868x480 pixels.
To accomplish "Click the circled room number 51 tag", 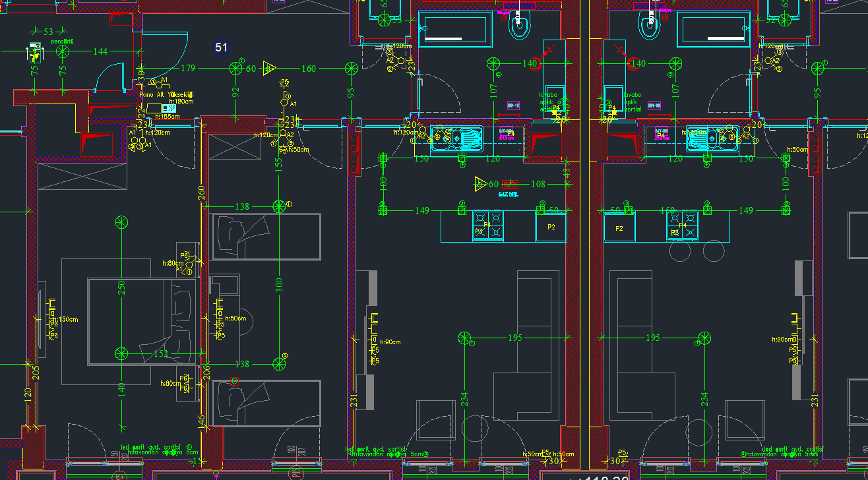I will pos(221,47).
